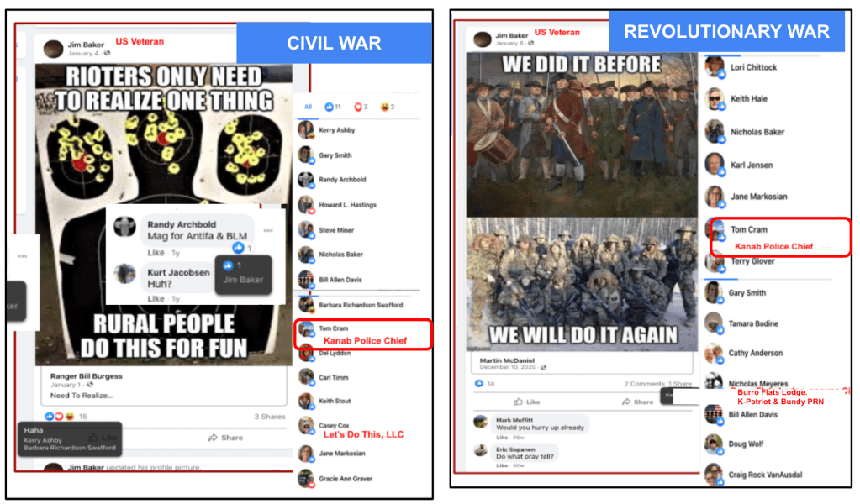The height and width of the screenshot is (504, 860).
Task: Click the three-dot options beside Randy Archbold's comment
Action: 268,231
